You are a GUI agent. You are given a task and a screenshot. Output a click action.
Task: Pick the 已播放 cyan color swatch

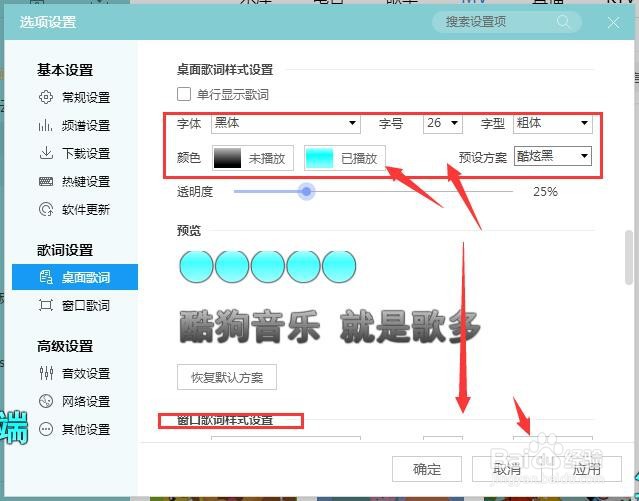320,158
